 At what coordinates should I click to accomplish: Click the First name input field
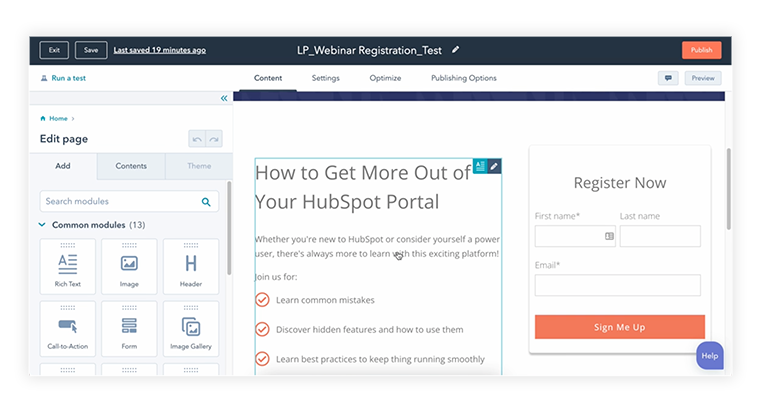(x=575, y=236)
